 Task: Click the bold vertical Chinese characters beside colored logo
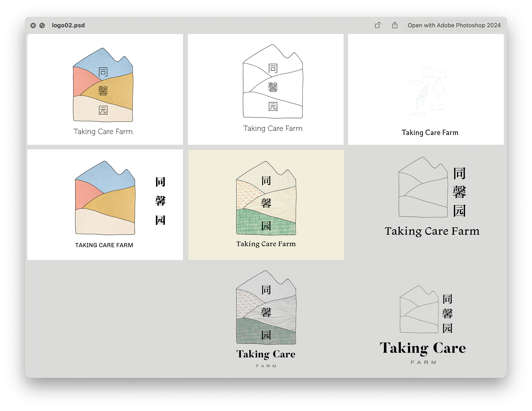(160, 201)
